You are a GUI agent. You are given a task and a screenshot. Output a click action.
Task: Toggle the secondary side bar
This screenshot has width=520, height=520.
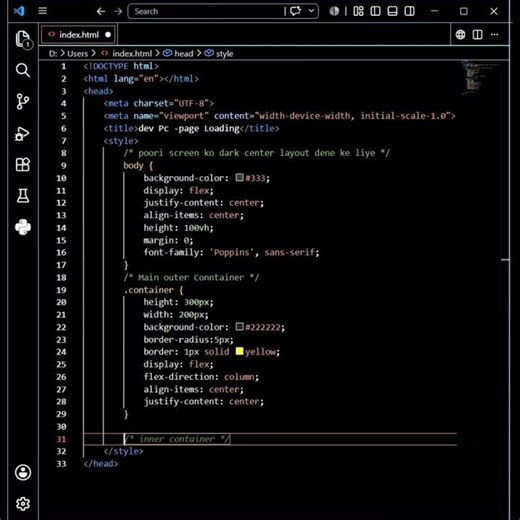coord(409,11)
